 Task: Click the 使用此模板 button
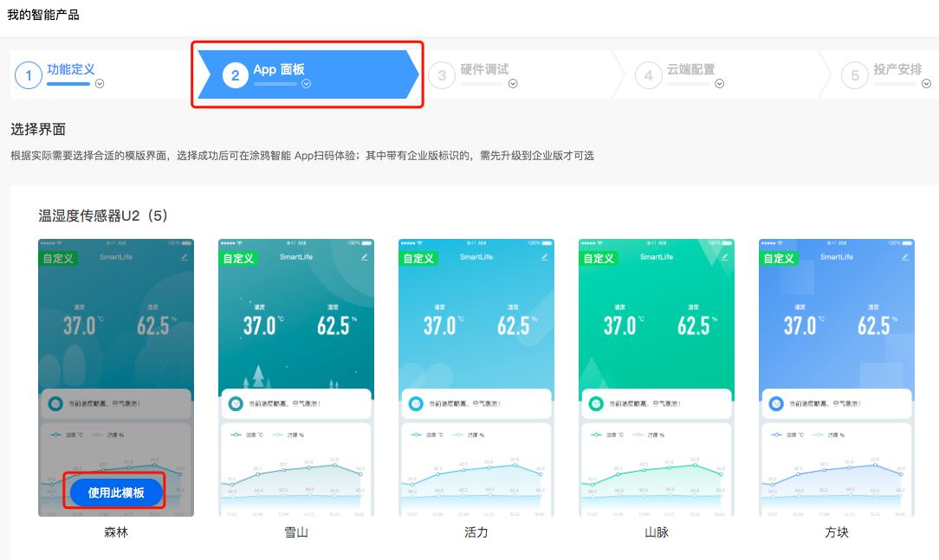point(116,492)
